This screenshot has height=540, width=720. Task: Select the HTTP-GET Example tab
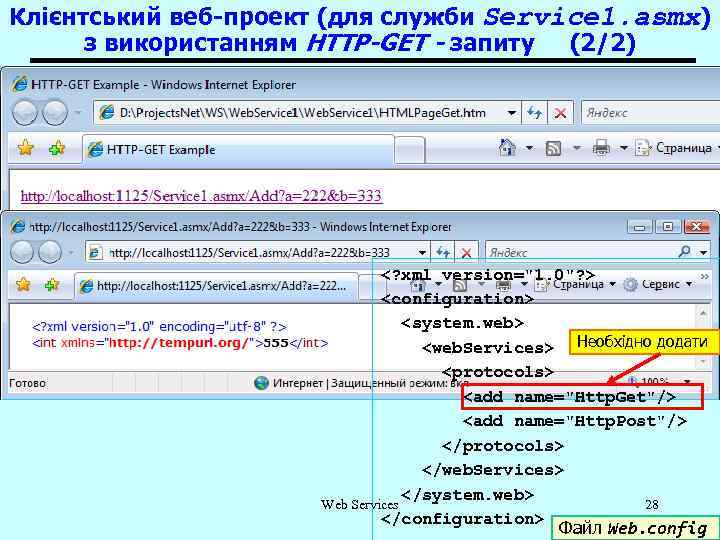point(238,149)
